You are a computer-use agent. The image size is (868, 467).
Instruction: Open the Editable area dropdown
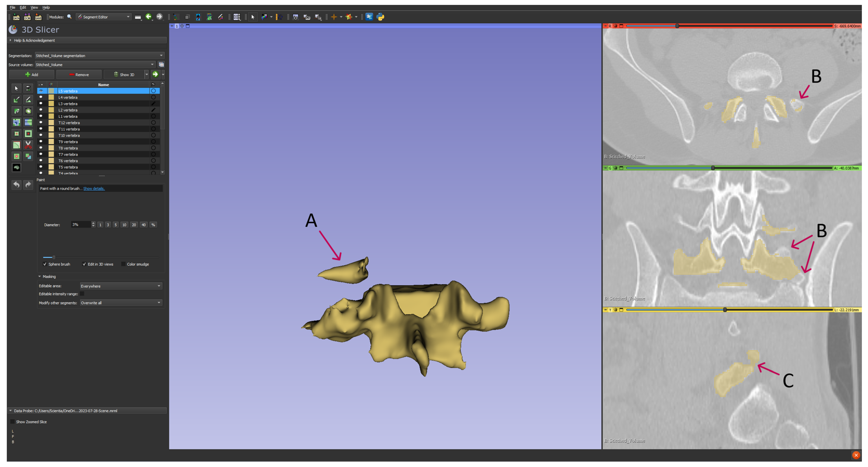tap(121, 286)
